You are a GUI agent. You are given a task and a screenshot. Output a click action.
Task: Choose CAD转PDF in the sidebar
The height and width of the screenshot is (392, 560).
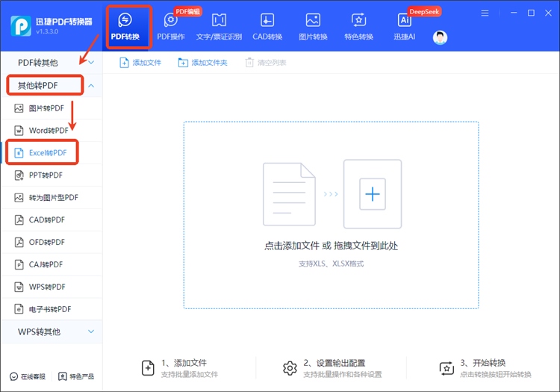point(52,220)
